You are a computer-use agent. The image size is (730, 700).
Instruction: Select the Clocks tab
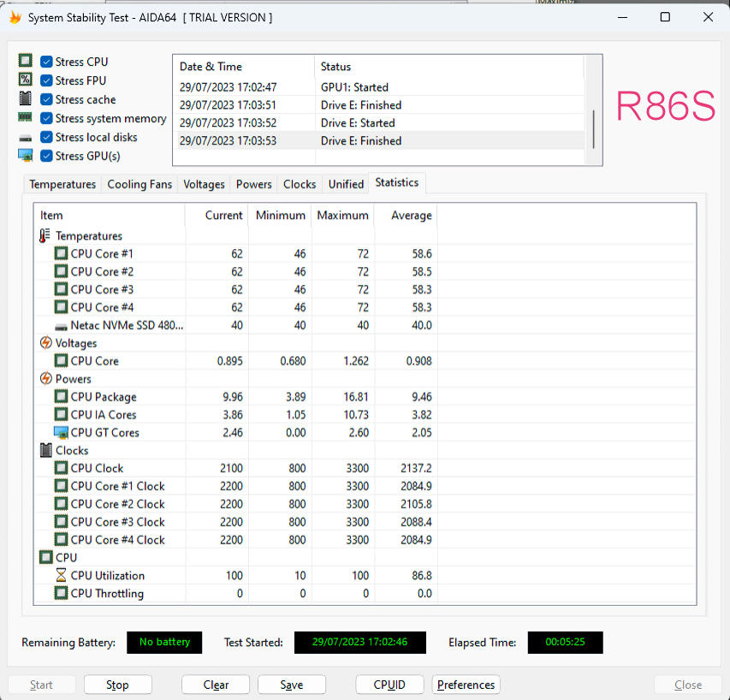(x=300, y=184)
